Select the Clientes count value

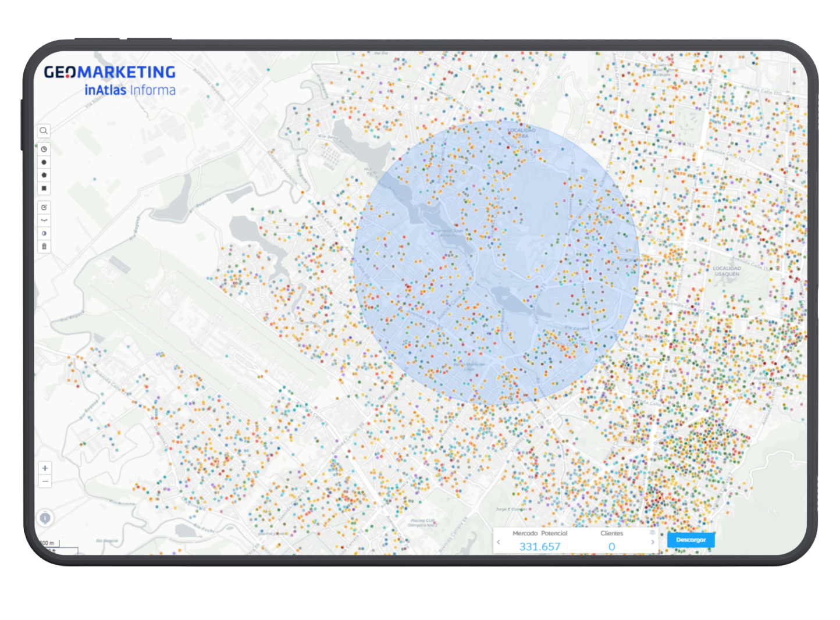(611, 547)
